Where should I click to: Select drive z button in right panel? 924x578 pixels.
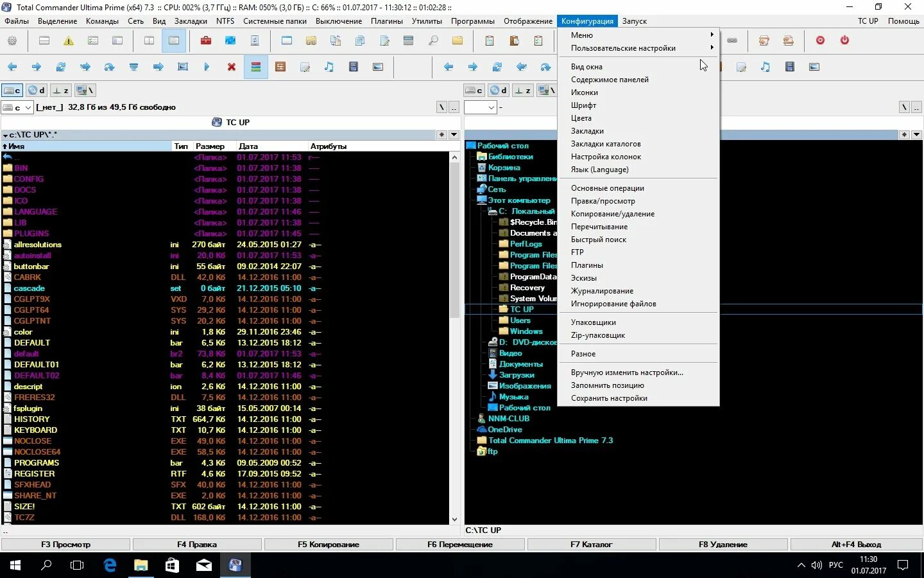pos(523,91)
